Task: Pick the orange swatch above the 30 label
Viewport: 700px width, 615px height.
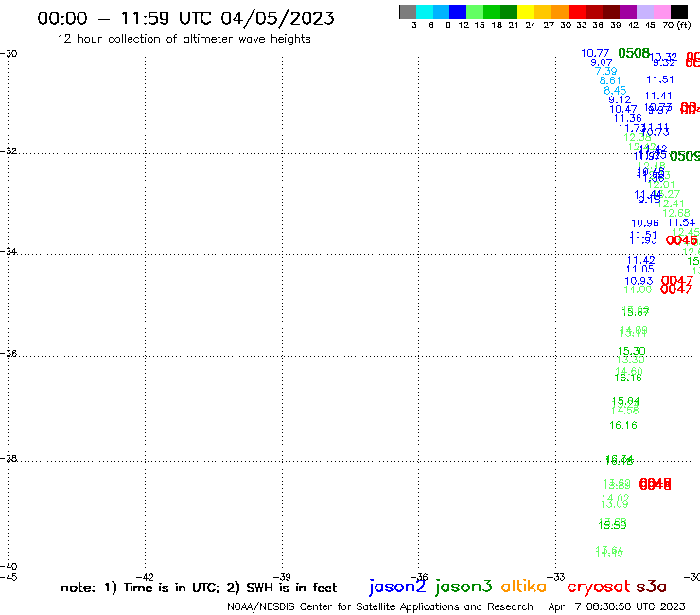Action: (560, 11)
